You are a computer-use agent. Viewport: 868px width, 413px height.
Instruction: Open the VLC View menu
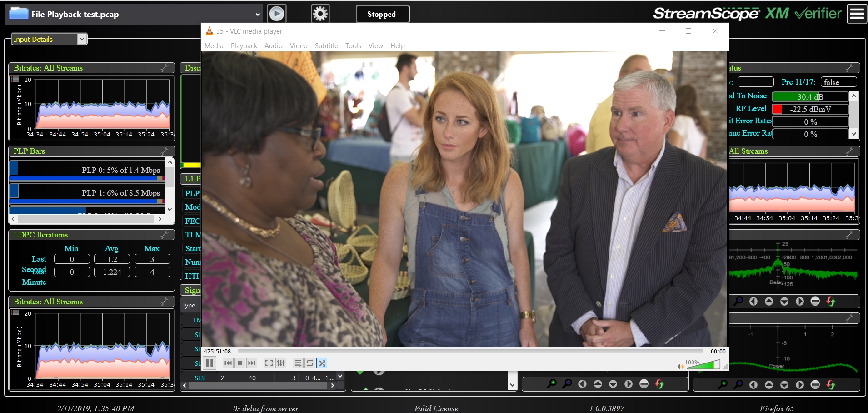coord(376,45)
